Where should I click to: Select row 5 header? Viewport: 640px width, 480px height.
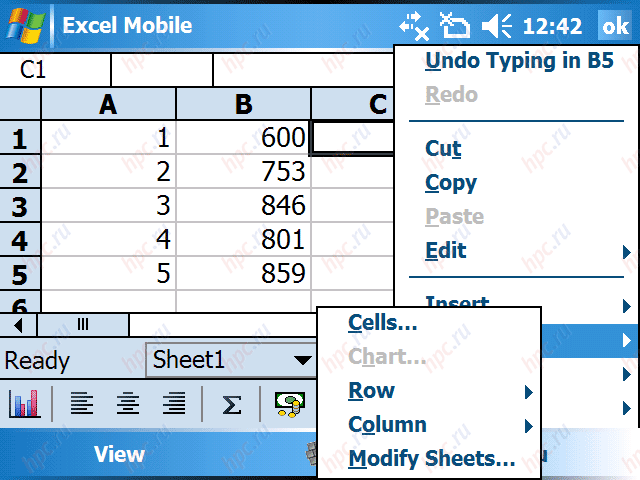point(20,273)
